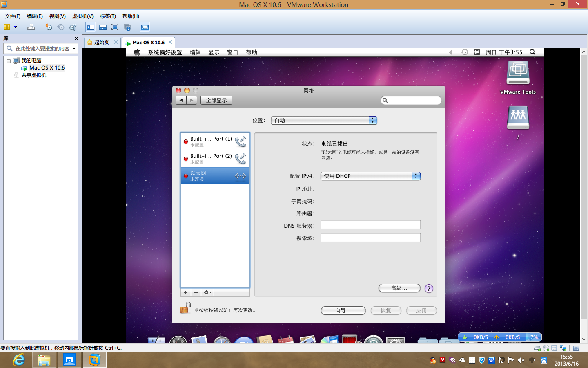Collapse the 我的电脑 tree node
The height and width of the screenshot is (368, 588).
[x=9, y=61]
